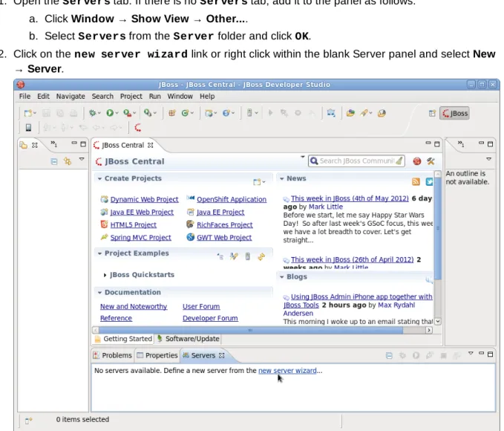Image resolution: width=504 pixels, height=431 pixels.
Task: Open the Dynamic Web Project link
Action: (144, 199)
